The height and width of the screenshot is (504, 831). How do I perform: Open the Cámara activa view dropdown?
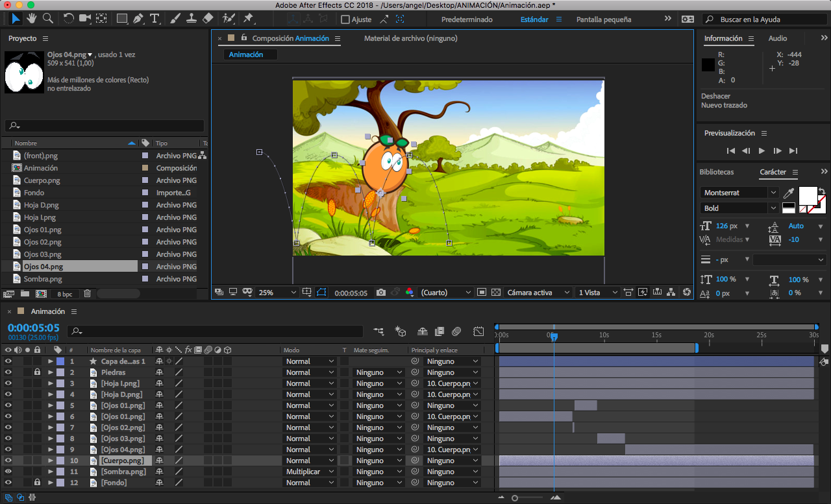point(538,293)
